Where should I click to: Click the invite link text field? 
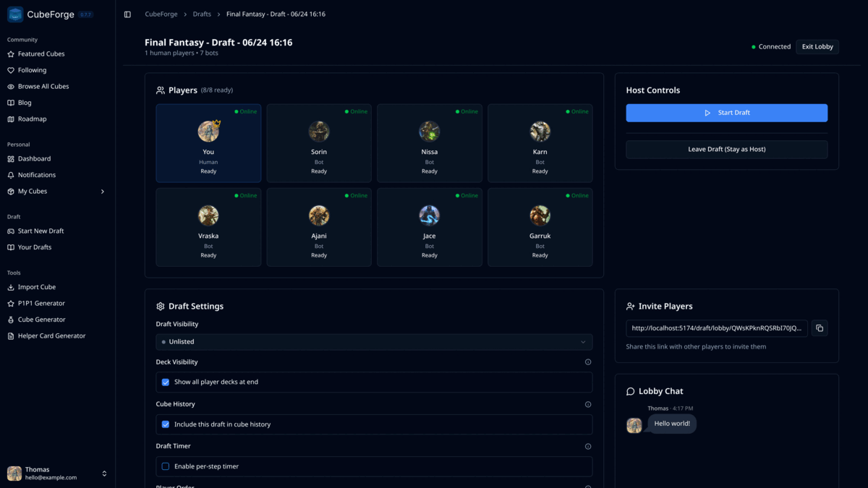717,328
